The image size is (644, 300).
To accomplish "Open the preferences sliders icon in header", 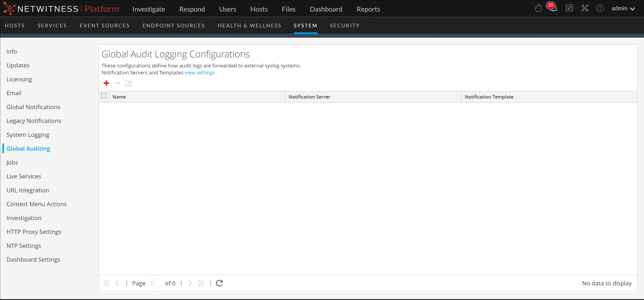I will click(x=569, y=8).
